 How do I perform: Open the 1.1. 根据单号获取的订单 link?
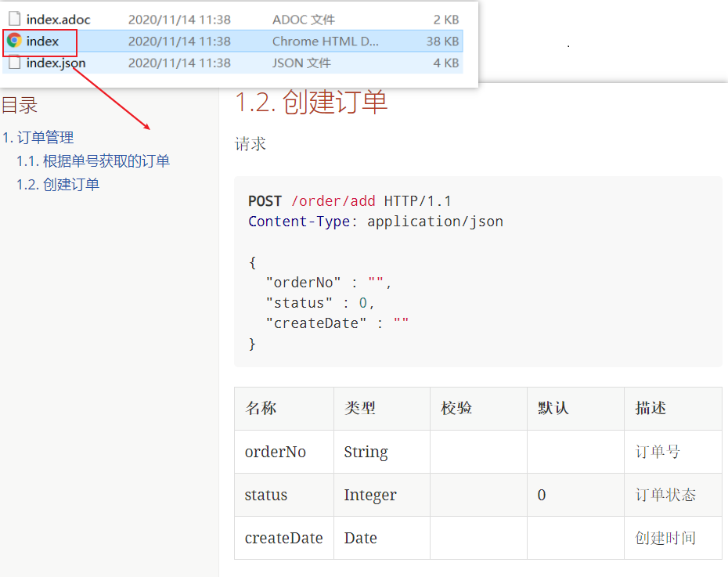(93, 161)
